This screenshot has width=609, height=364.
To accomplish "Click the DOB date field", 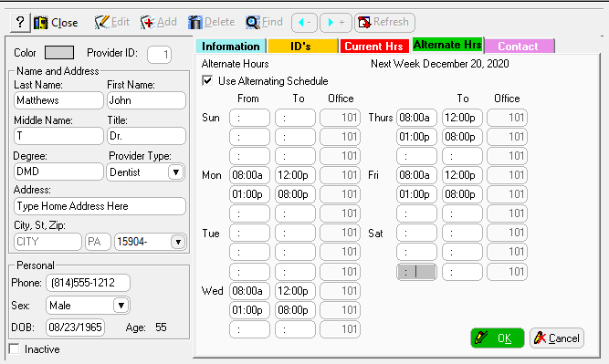I will [x=75, y=328].
